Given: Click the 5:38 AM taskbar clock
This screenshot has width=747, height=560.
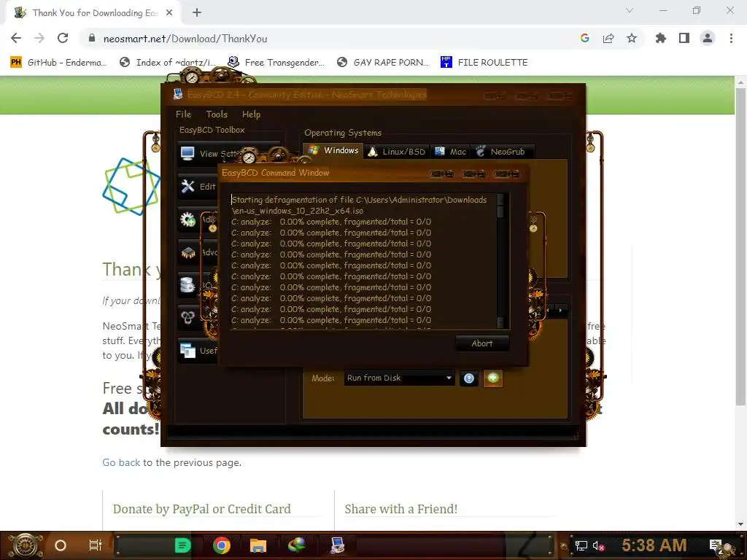Looking at the screenshot, I should pos(654,545).
